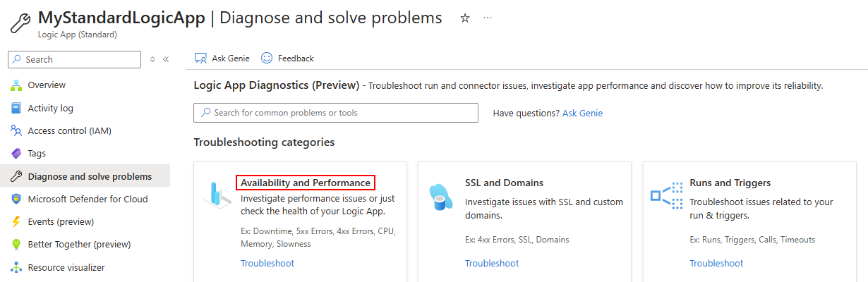Viewport: 868px width, 282px height.
Task: Select the Access control (IAM) icon
Action: click(x=16, y=130)
